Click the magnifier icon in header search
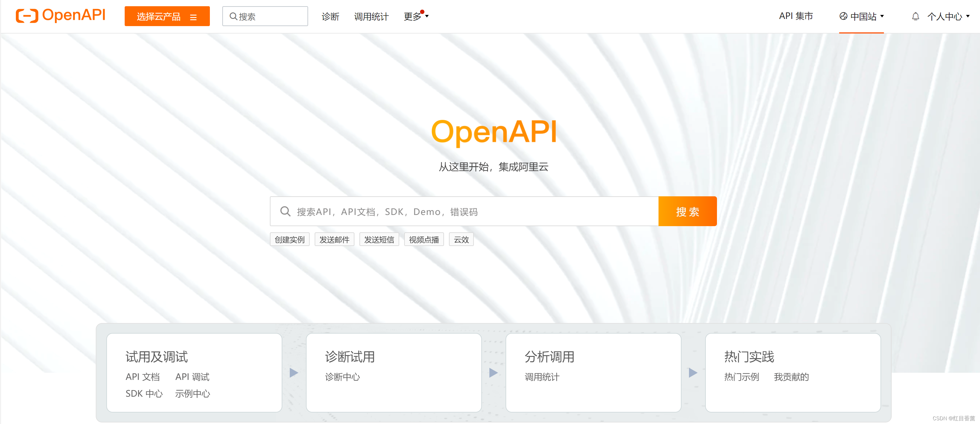Image resolution: width=980 pixels, height=424 pixels. pos(233,16)
